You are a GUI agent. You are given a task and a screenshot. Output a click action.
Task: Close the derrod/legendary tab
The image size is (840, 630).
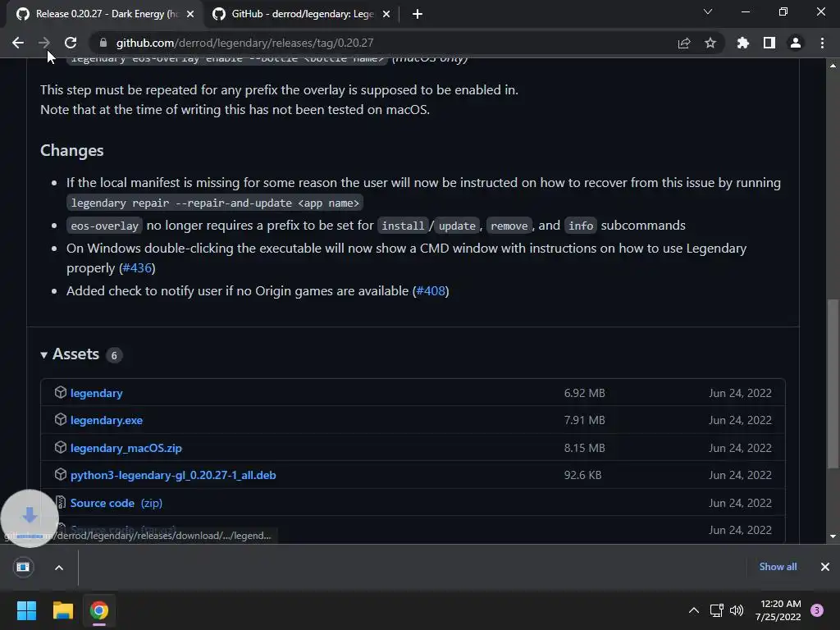click(x=386, y=14)
